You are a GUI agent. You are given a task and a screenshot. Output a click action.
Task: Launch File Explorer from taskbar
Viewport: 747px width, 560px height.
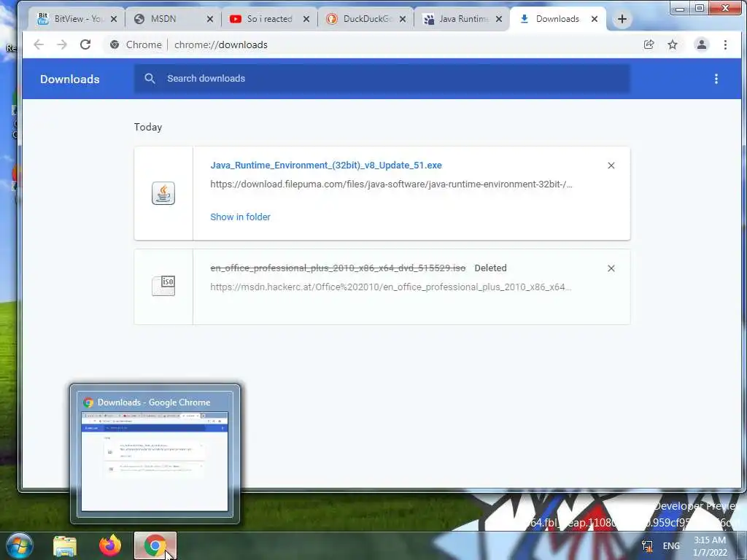pyautogui.click(x=65, y=545)
